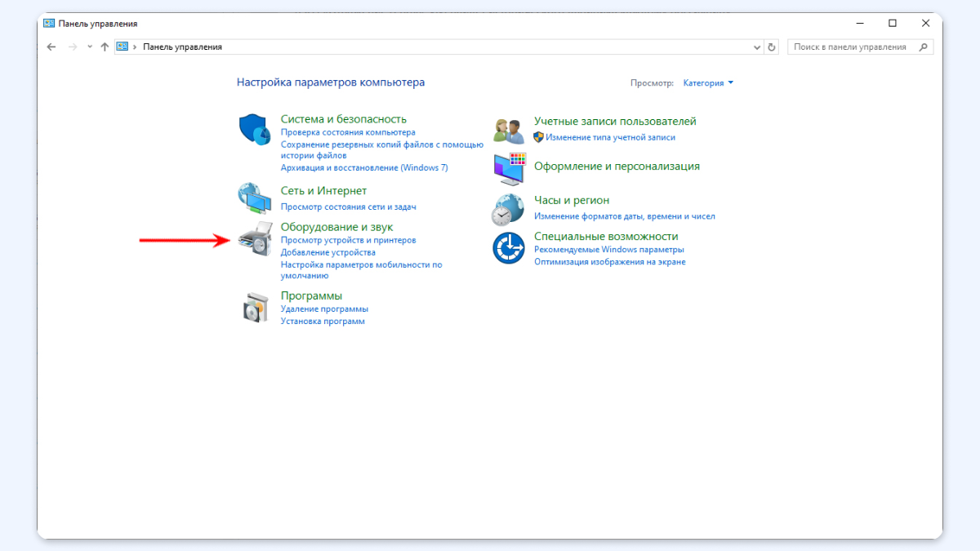Click the Программы disc icon
This screenshot has height=551, width=980.
click(254, 307)
